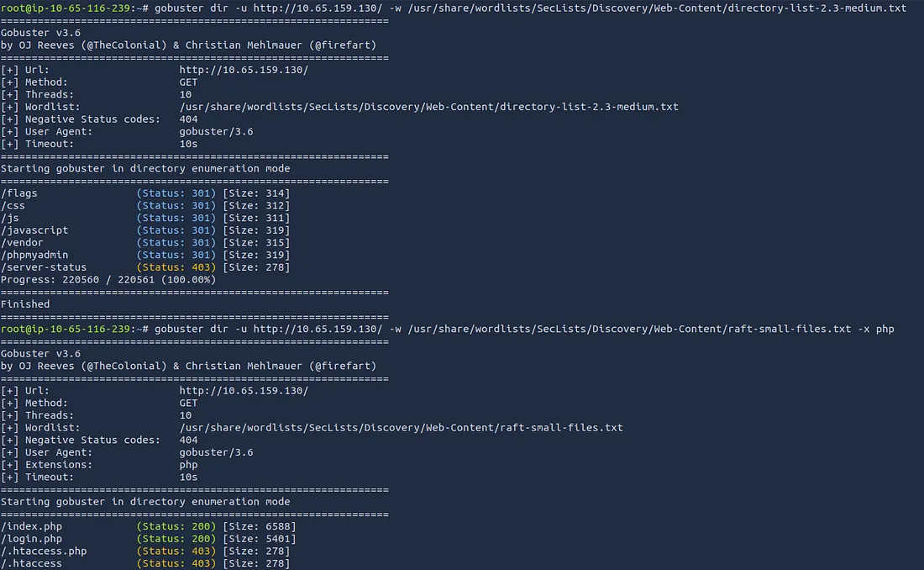Click the Extensions php value
This screenshot has width=924, height=570.
188,465
